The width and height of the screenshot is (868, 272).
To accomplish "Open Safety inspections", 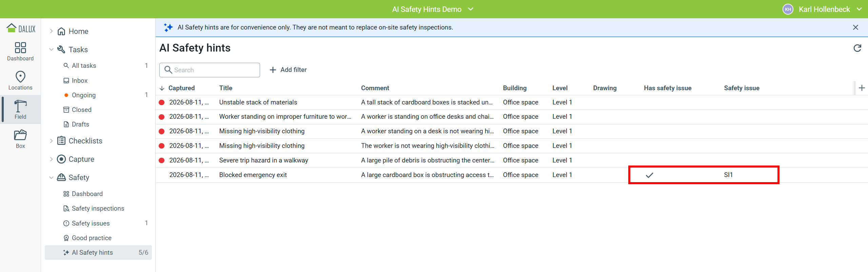I will [98, 209].
